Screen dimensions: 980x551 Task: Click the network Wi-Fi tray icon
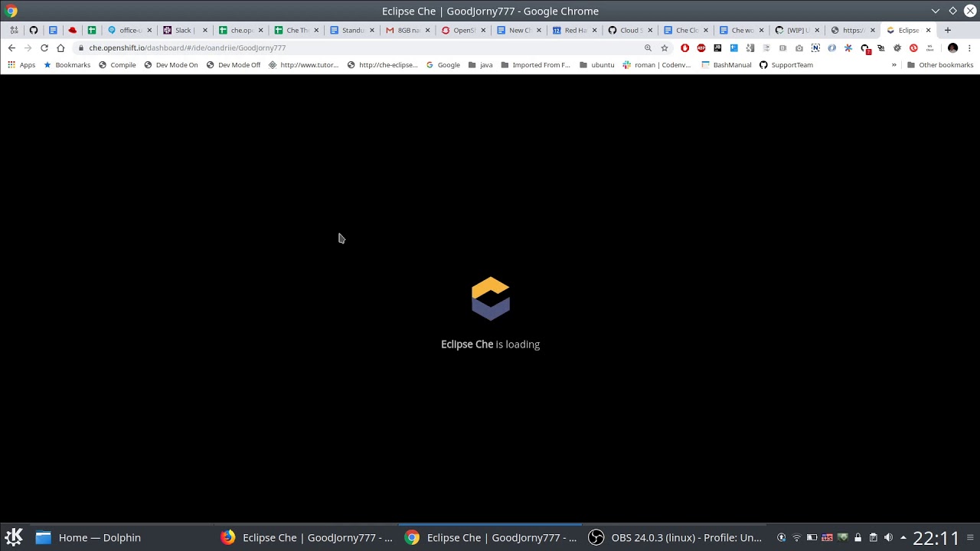coord(796,537)
